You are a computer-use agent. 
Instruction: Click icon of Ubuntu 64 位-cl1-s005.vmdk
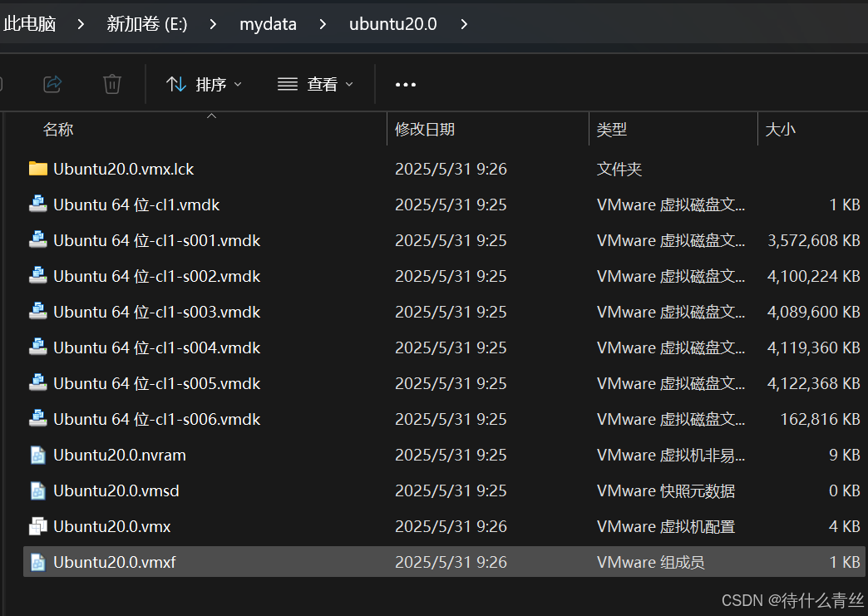pyautogui.click(x=37, y=383)
